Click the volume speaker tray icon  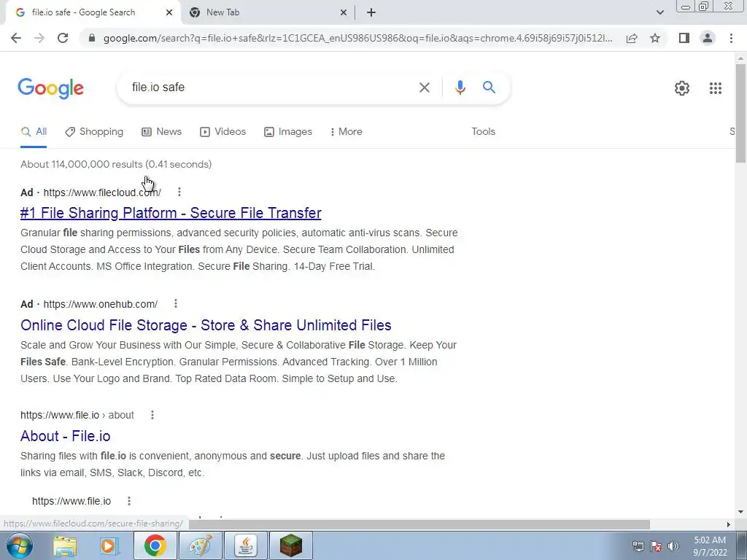673,546
